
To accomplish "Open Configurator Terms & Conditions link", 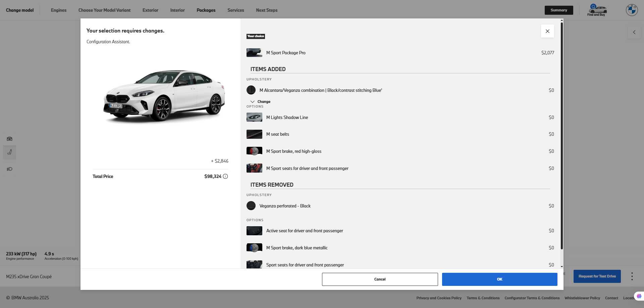I will tap(532, 298).
